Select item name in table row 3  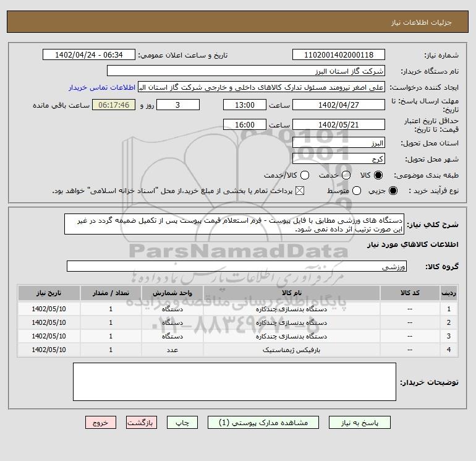291,337
